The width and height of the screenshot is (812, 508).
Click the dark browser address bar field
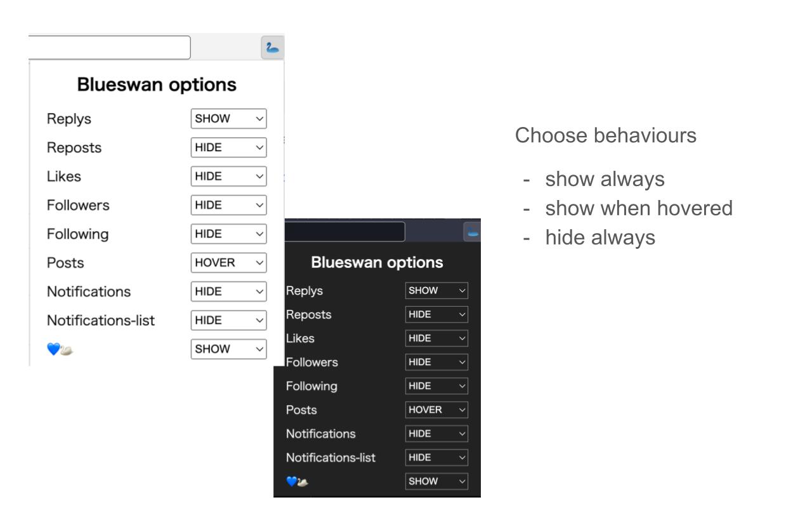pyautogui.click(x=344, y=232)
